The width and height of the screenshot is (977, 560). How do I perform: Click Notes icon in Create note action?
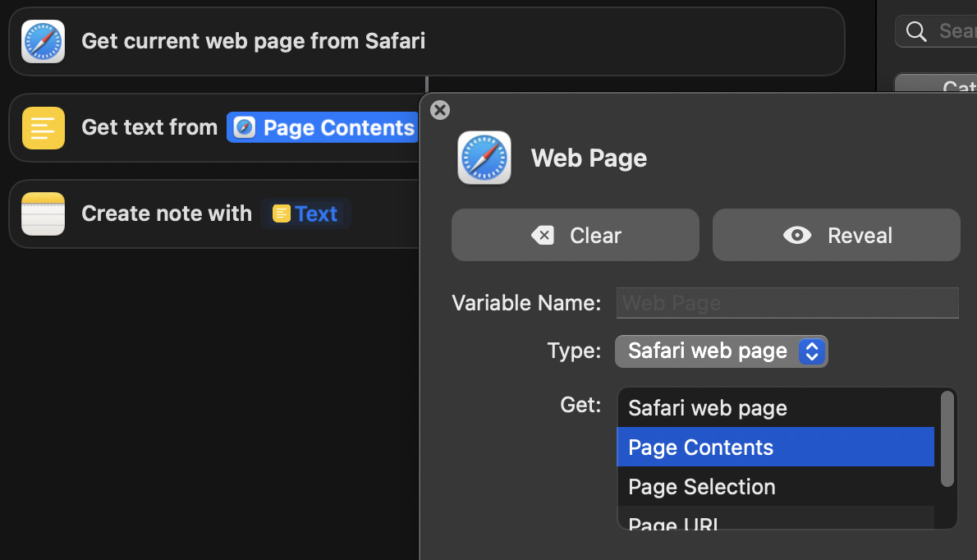[x=44, y=213]
